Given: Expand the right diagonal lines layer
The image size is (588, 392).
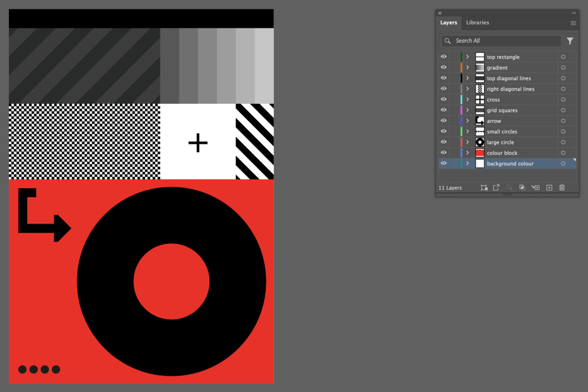Looking at the screenshot, I should (x=467, y=89).
